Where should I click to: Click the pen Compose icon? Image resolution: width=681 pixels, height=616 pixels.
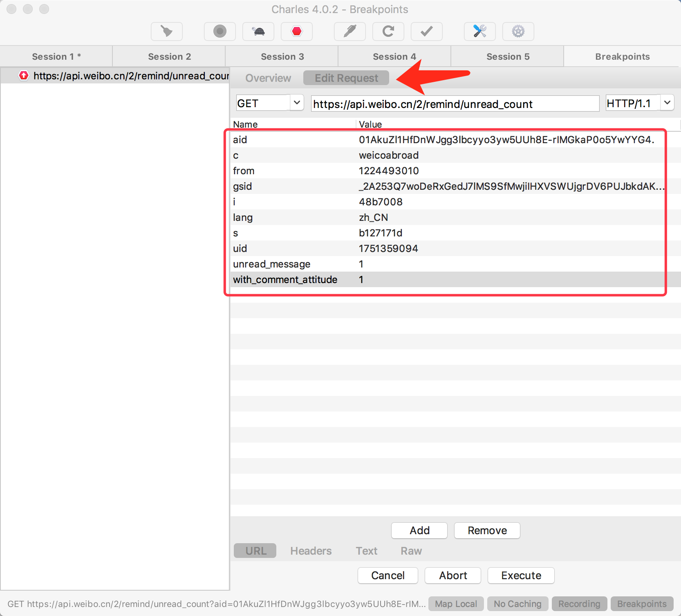tap(350, 31)
